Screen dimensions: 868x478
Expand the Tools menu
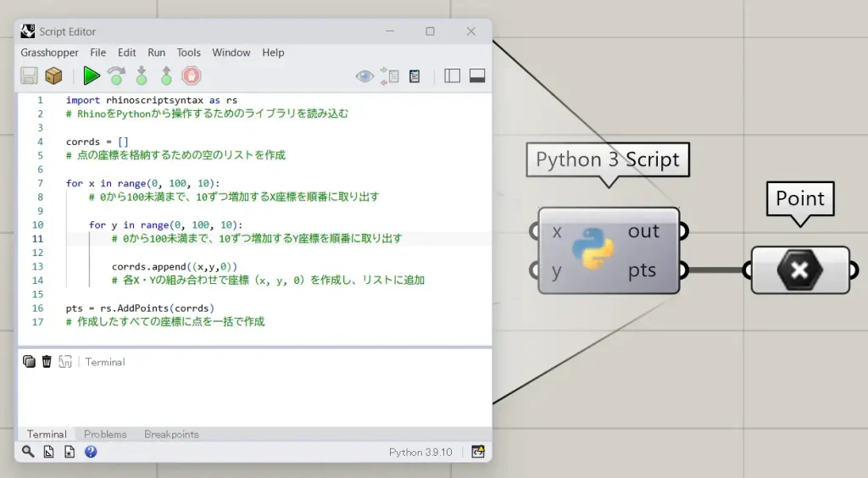[188, 53]
